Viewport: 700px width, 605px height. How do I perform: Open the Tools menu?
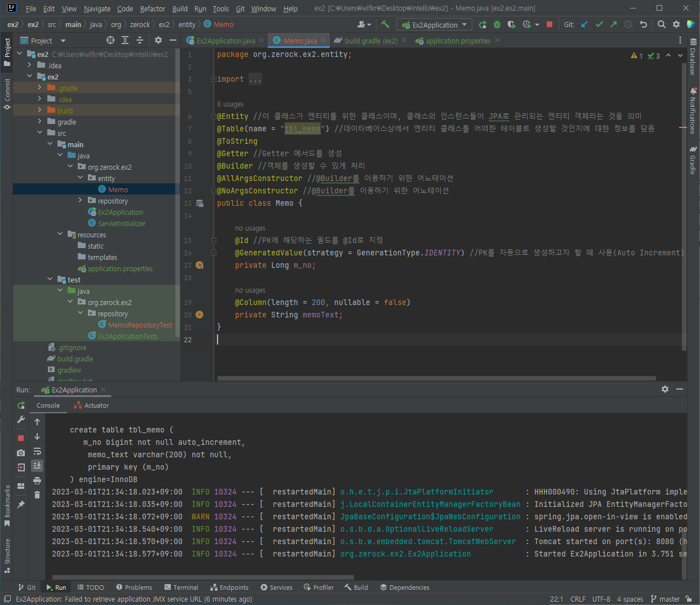[x=221, y=8]
